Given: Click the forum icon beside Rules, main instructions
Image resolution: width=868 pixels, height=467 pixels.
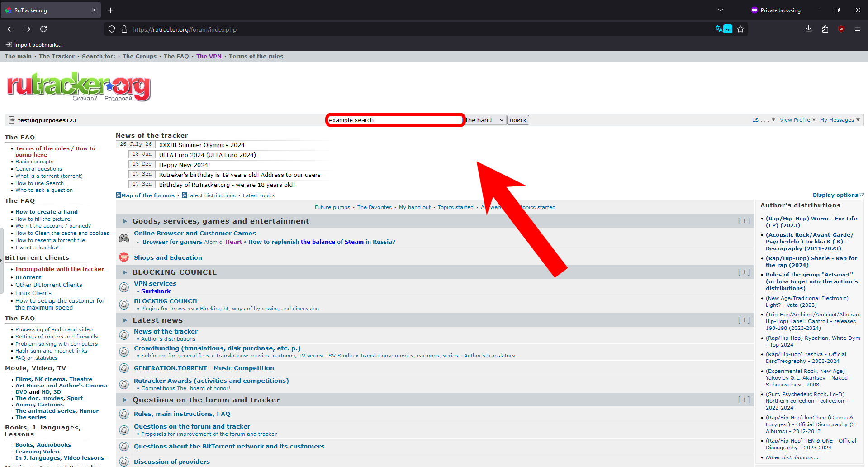Looking at the screenshot, I should coord(124,414).
